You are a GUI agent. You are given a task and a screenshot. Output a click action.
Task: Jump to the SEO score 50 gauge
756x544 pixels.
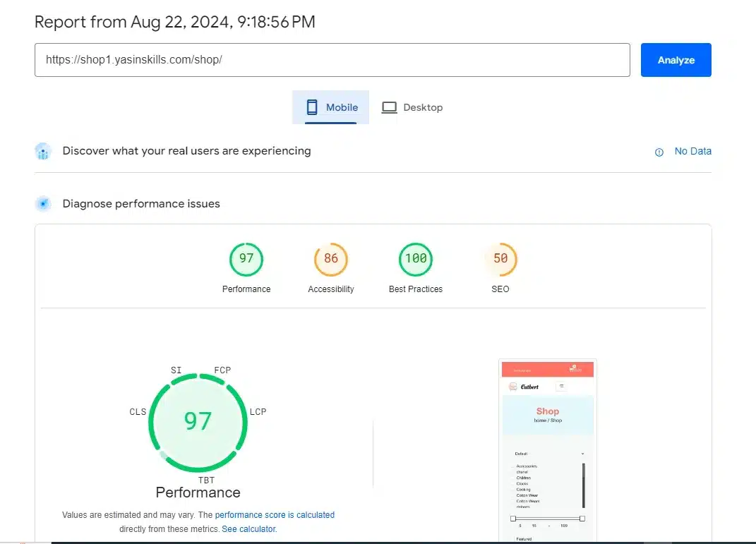coord(500,260)
